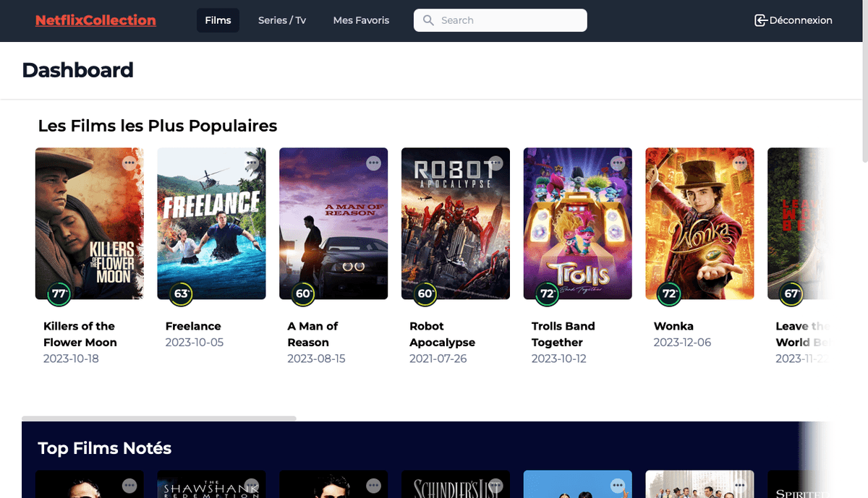The height and width of the screenshot is (498, 868).
Task: Click the NetflixCollection logo link
Action: pos(95,20)
